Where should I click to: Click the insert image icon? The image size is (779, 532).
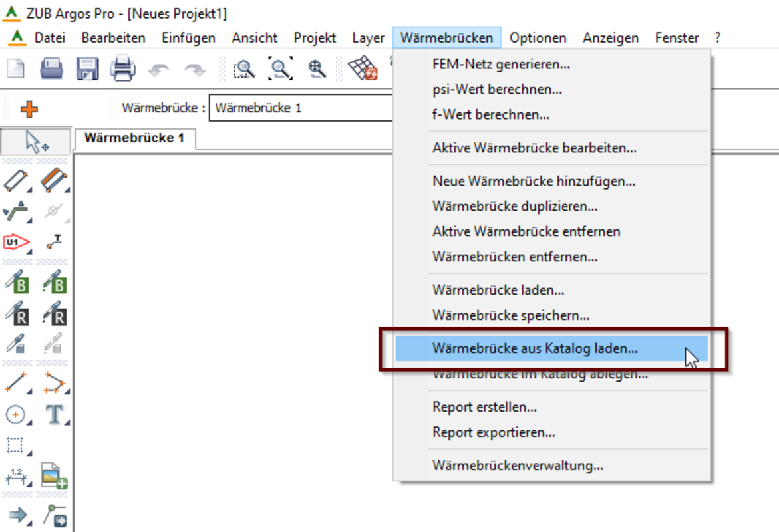pyautogui.click(x=53, y=476)
